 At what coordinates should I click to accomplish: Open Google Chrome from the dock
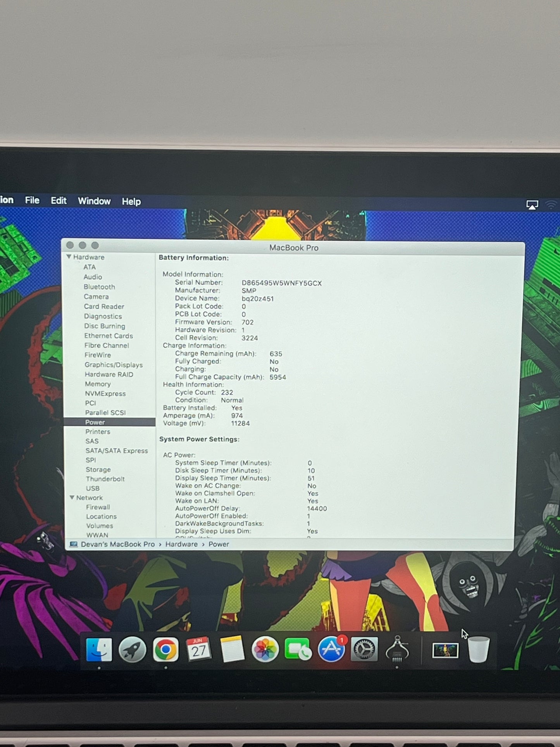coord(165,650)
